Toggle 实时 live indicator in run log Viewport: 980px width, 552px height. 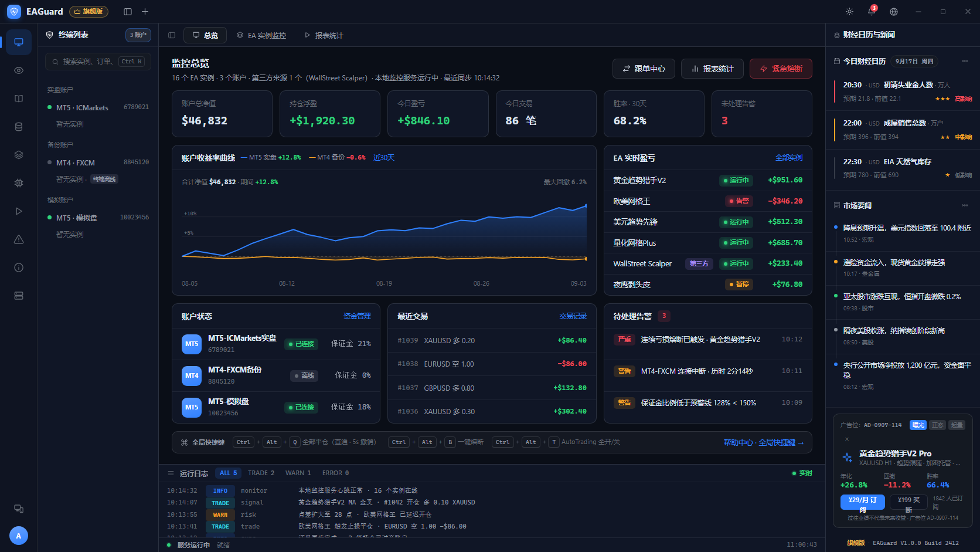click(x=802, y=473)
